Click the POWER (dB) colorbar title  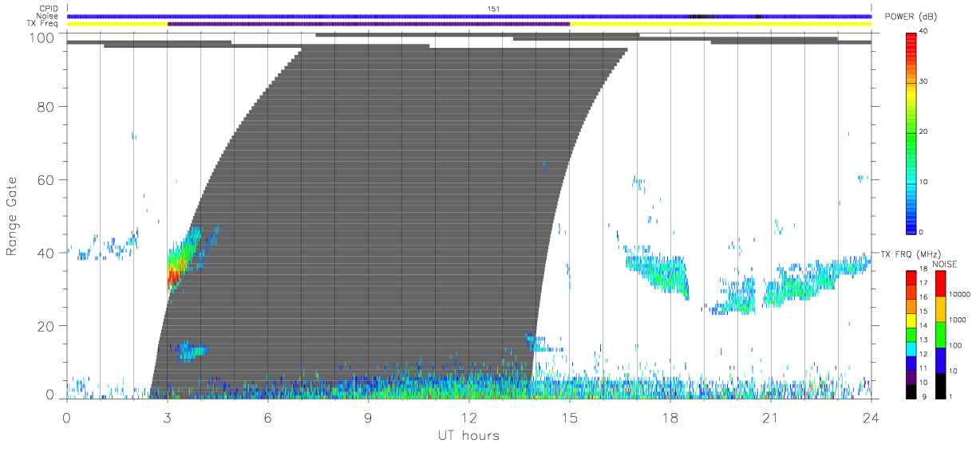(x=911, y=17)
